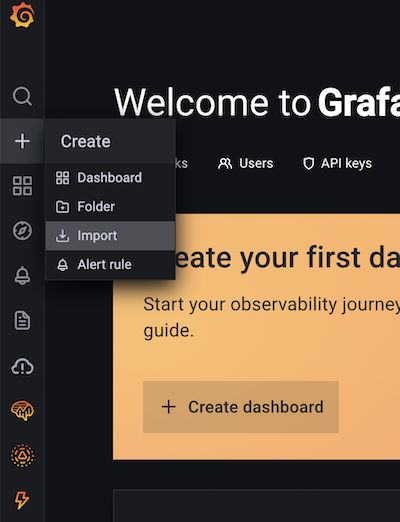This screenshot has height=522, width=400.
Task: Click the Grafana logo icon
Action: tap(22, 15)
